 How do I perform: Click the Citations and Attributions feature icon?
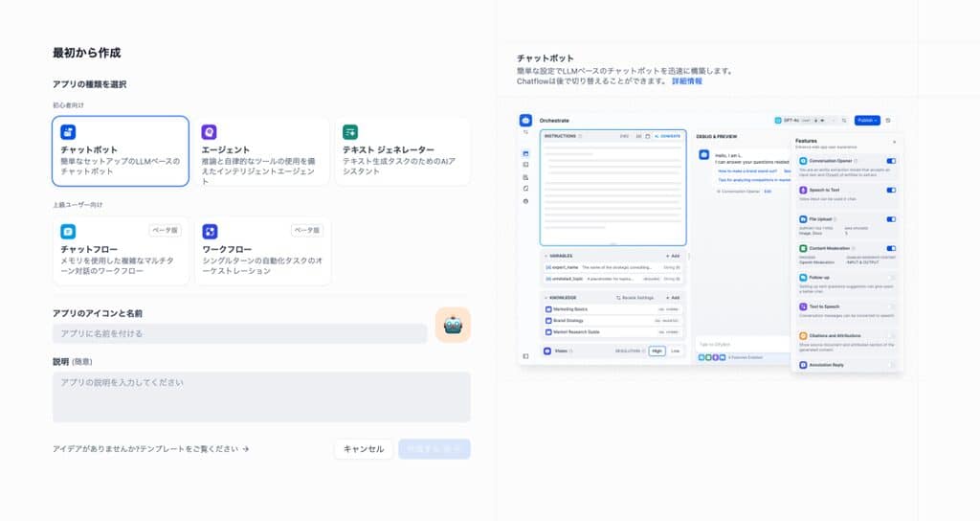click(x=803, y=336)
